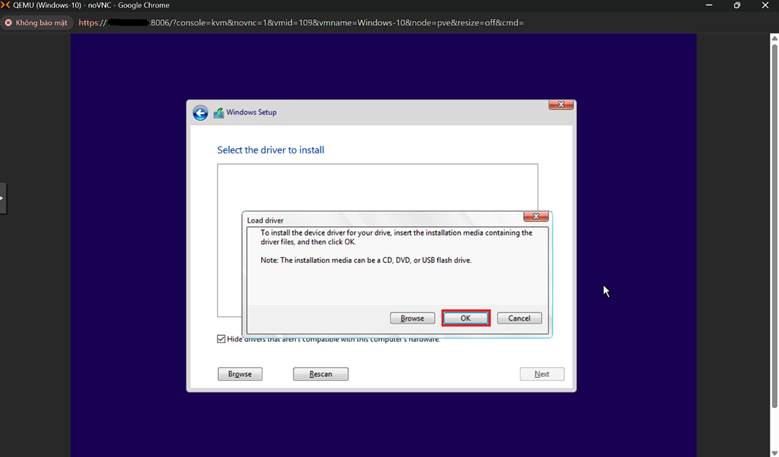This screenshot has height=457, width=779.
Task: Close the Load driver dialog with X
Action: [536, 216]
